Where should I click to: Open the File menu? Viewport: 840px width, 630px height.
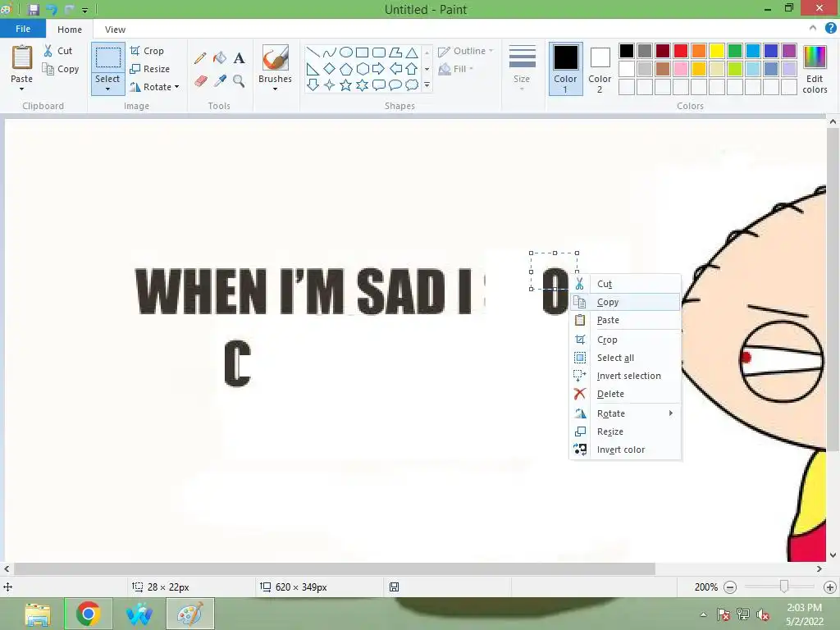[22, 29]
